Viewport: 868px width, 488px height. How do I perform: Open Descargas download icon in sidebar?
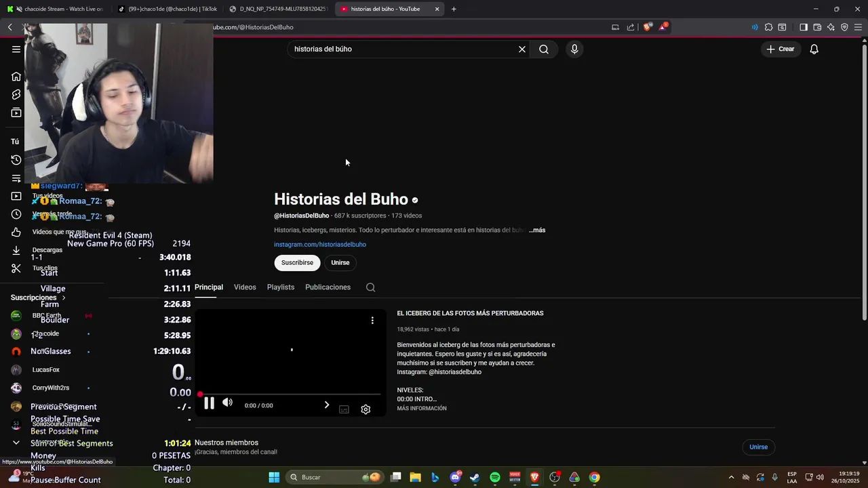pos(16,250)
